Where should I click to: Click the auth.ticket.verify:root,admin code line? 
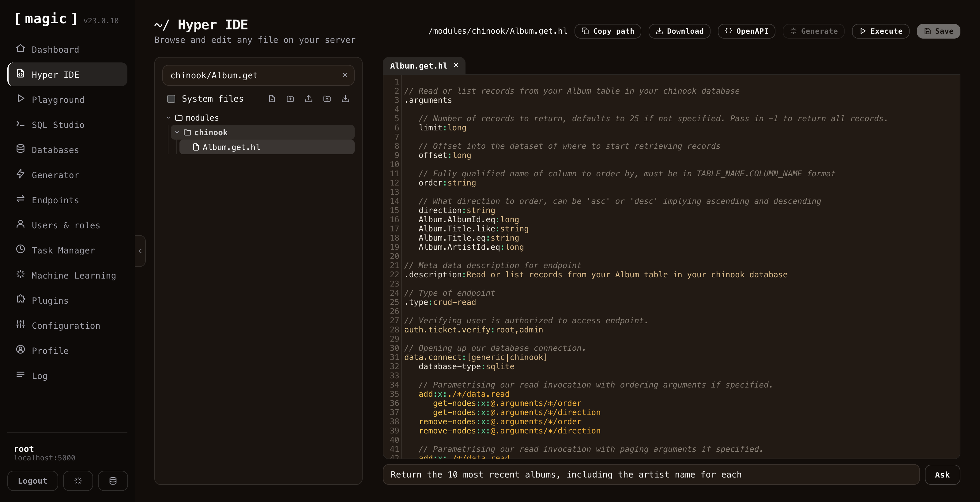[x=474, y=330]
